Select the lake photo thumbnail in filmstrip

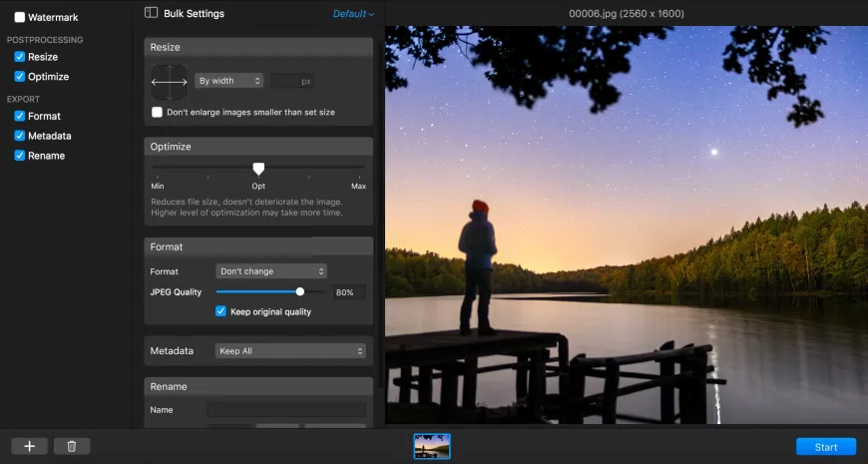pos(432,446)
